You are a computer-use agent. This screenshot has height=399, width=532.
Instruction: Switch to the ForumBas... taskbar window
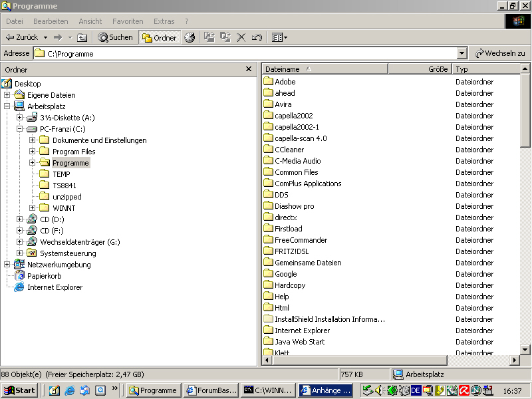tap(211, 390)
